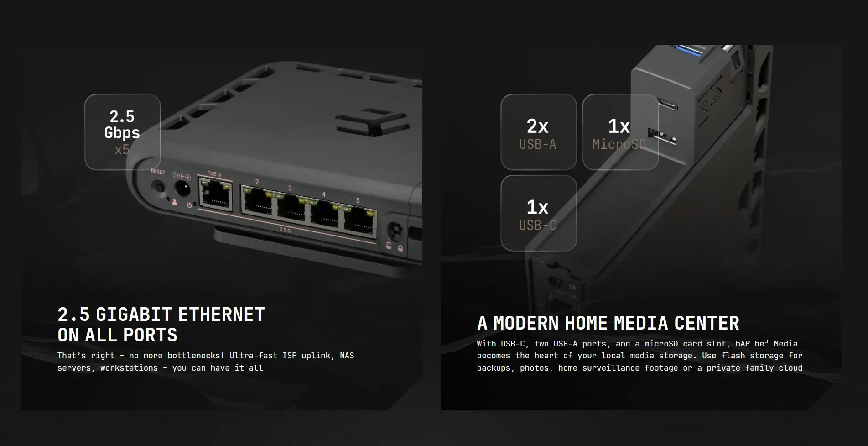This screenshot has width=868, height=446.
Task: Click the lock icon beside port 5
Action: tap(400, 248)
